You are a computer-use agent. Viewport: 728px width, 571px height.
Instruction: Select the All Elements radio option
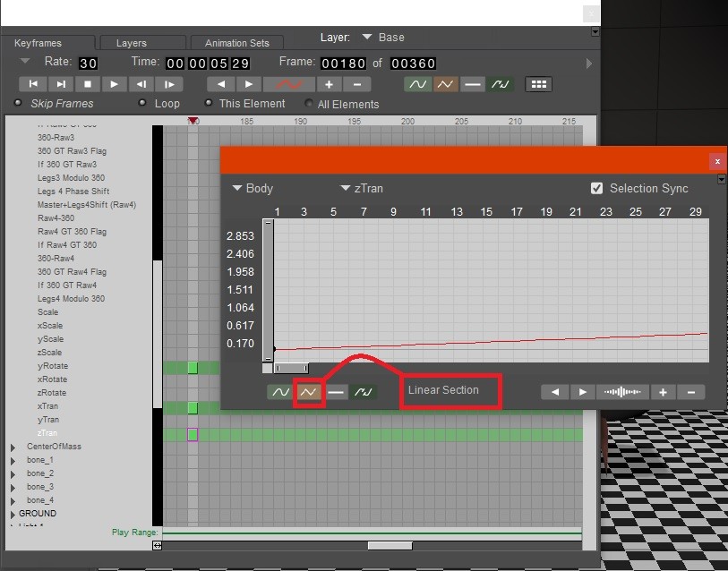pos(310,104)
